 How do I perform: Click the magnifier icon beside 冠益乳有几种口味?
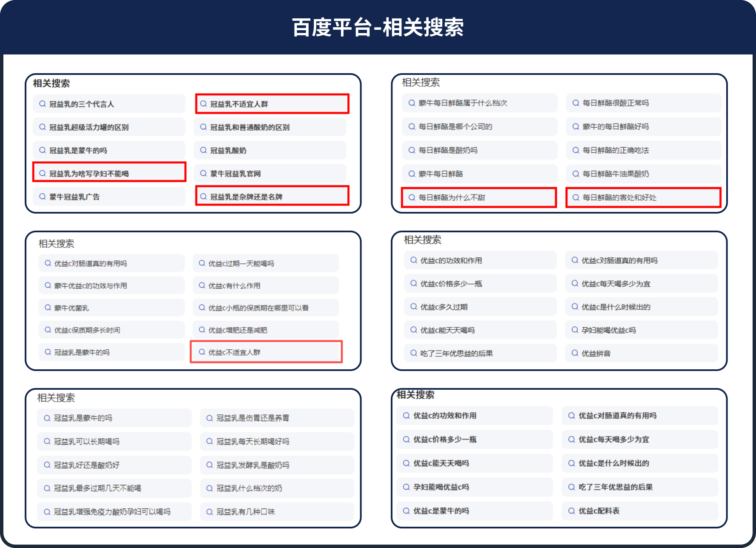209,511
